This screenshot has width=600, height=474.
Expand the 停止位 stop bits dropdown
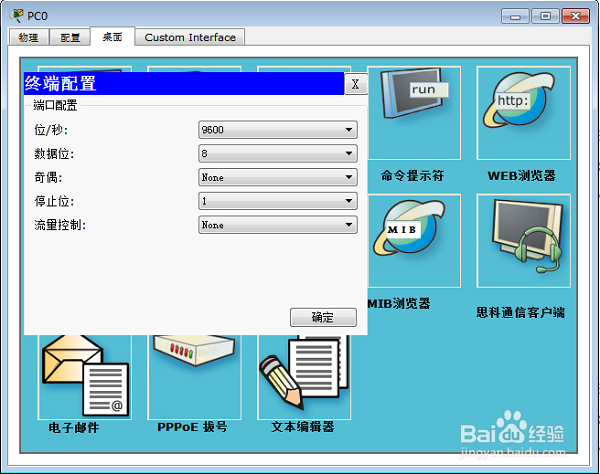pyautogui.click(x=278, y=201)
